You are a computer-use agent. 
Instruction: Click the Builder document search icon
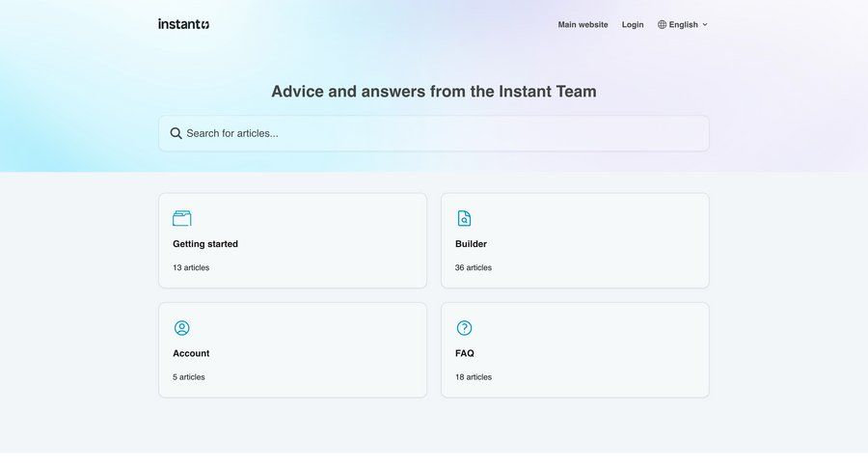tap(465, 218)
